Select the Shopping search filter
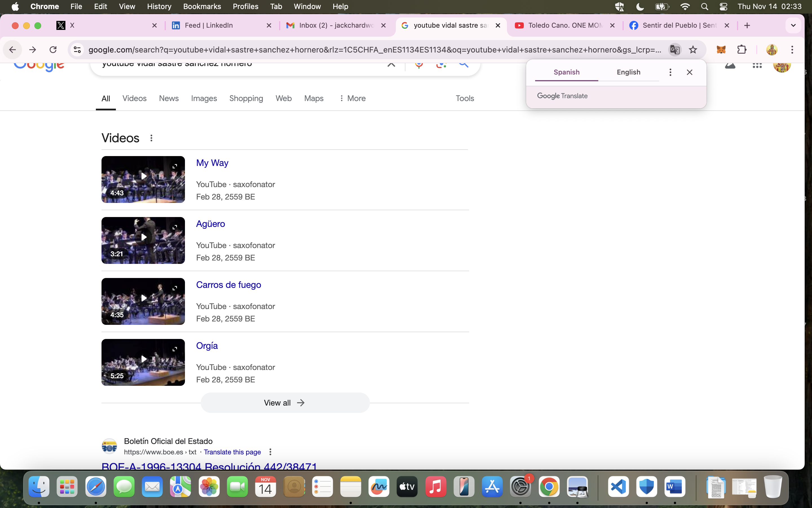This screenshot has width=812, height=508. coord(246,98)
